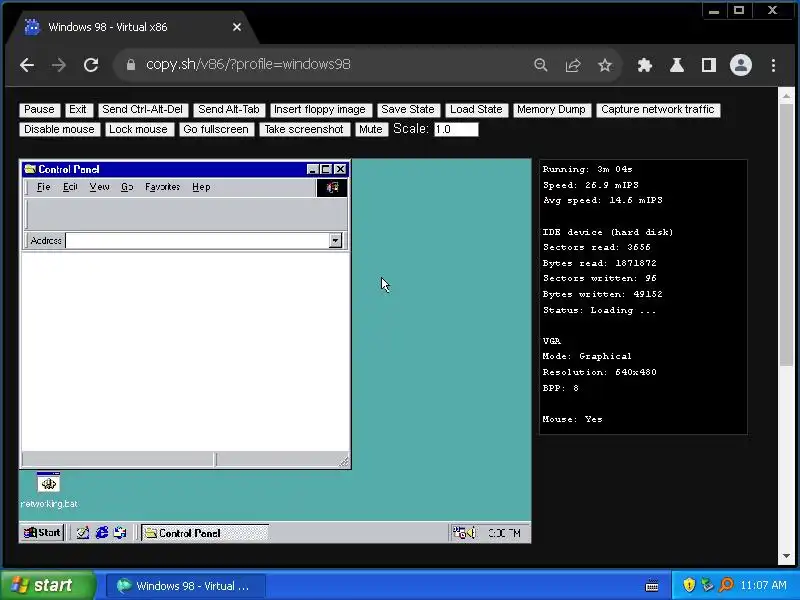Send Ctrl-Alt-Del to emulator
This screenshot has height=600, width=800.
(x=142, y=110)
